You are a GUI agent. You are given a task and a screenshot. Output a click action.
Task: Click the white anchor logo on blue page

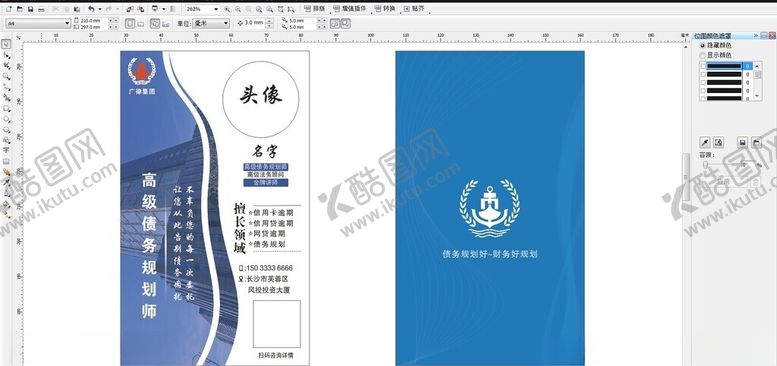[489, 209]
